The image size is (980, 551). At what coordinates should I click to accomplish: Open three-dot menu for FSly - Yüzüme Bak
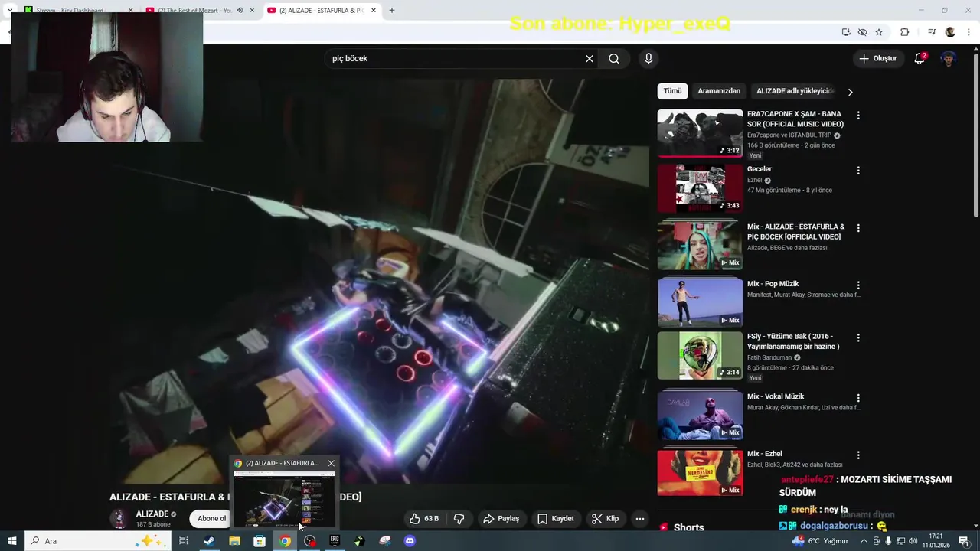tap(858, 337)
